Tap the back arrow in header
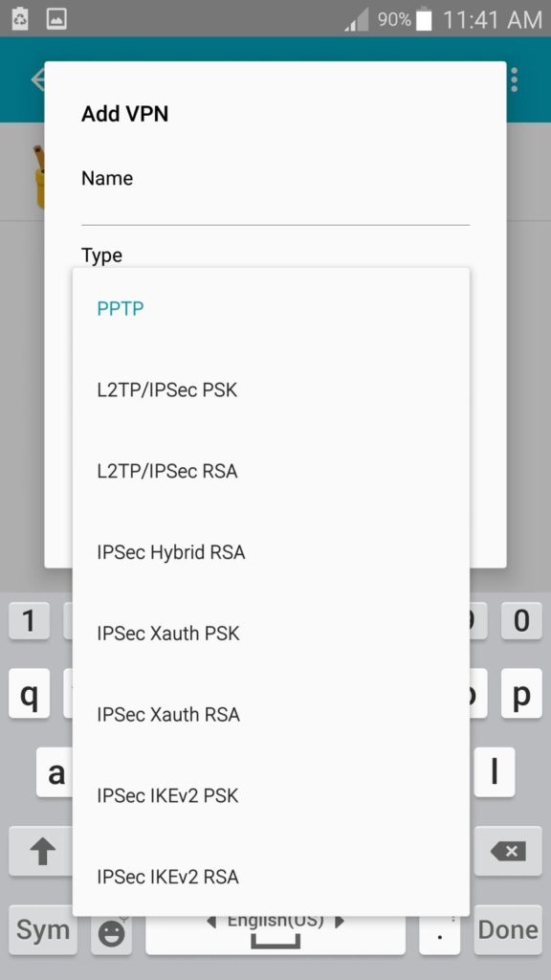551x980 pixels. pos(37,79)
